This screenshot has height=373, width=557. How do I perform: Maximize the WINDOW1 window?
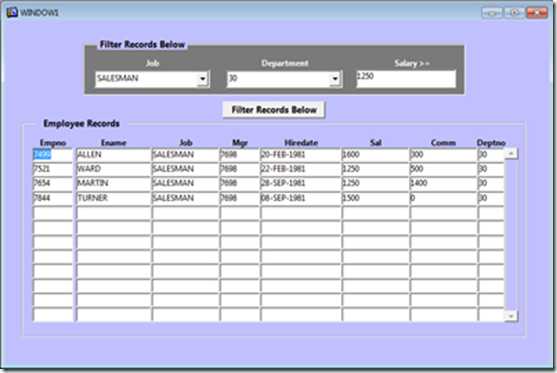514,13
